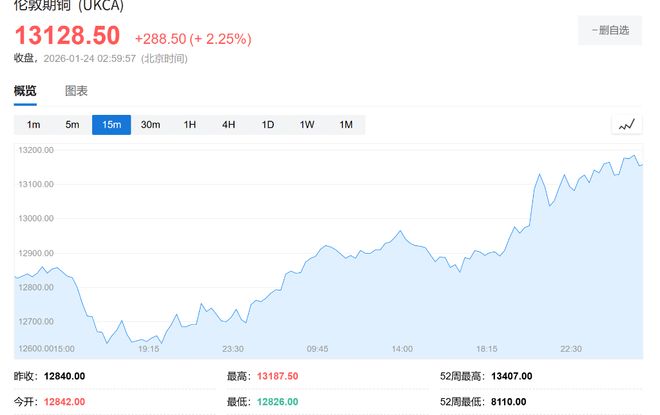Click the highlighted 15m interval

point(111,125)
